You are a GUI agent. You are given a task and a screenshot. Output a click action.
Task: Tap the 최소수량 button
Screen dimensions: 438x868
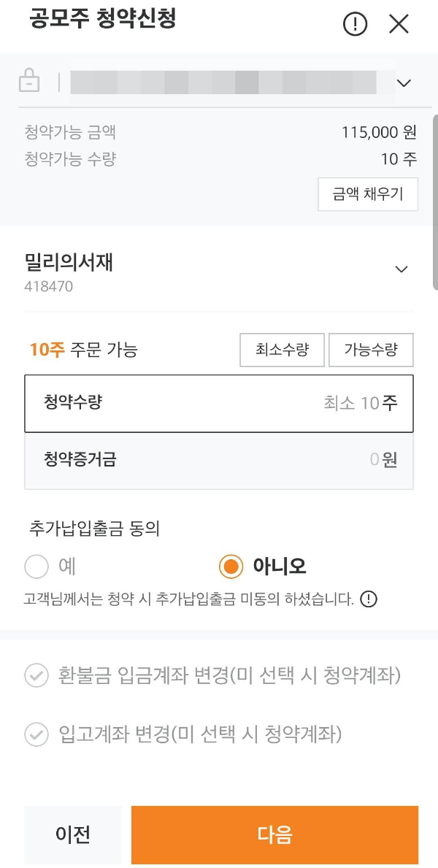pos(282,350)
